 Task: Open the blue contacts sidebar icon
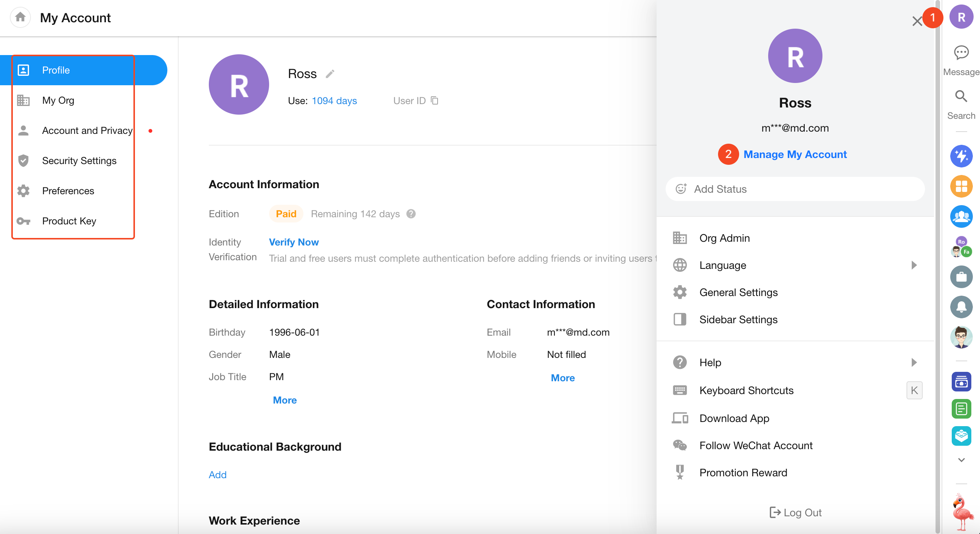coord(961,216)
